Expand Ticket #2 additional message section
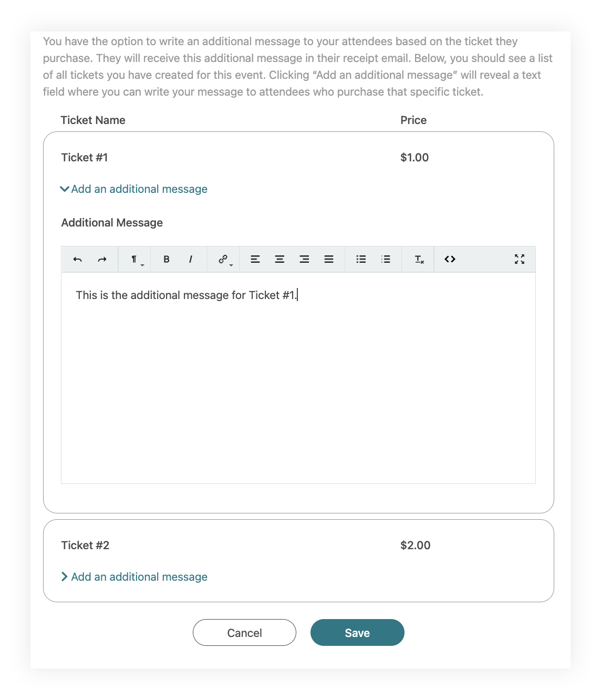The width and height of the screenshot is (601, 700). coord(134,577)
